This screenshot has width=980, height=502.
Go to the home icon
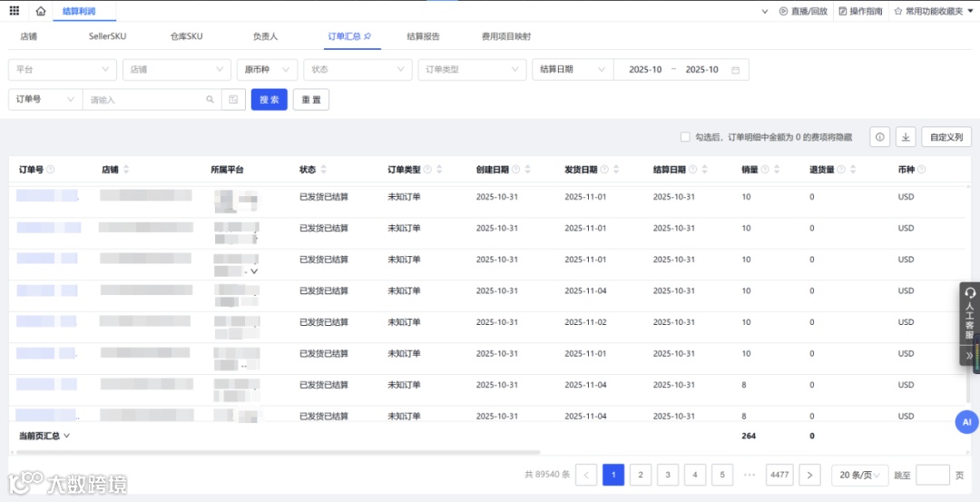pos(41,11)
